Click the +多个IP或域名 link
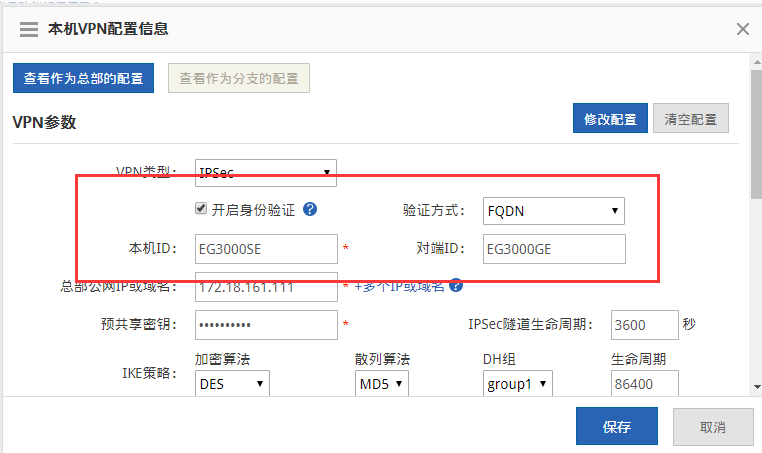 400,286
